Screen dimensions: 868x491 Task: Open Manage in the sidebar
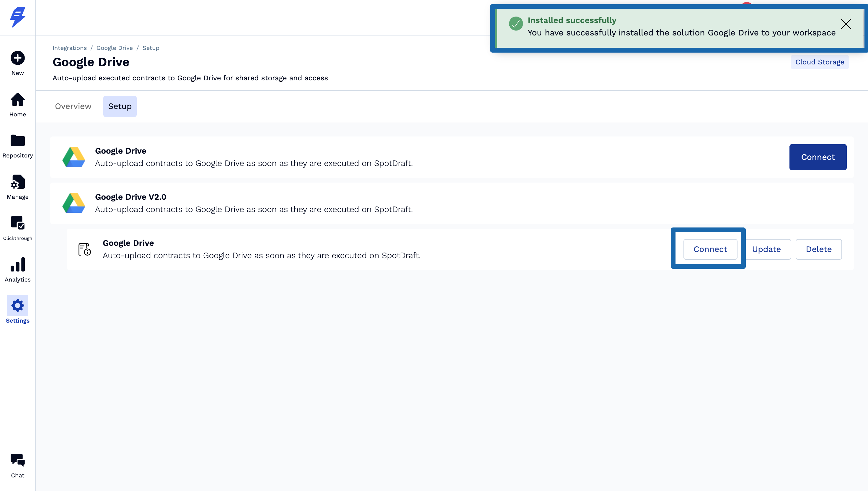[17, 183]
